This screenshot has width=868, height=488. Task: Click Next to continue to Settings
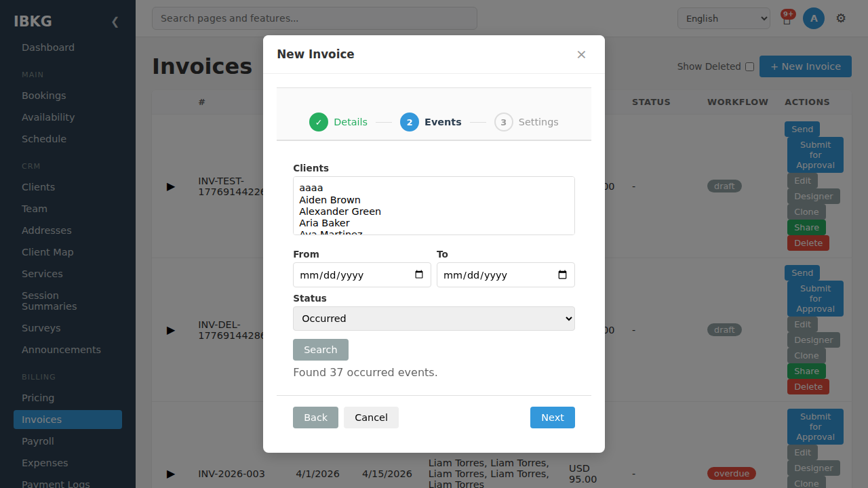[553, 418]
